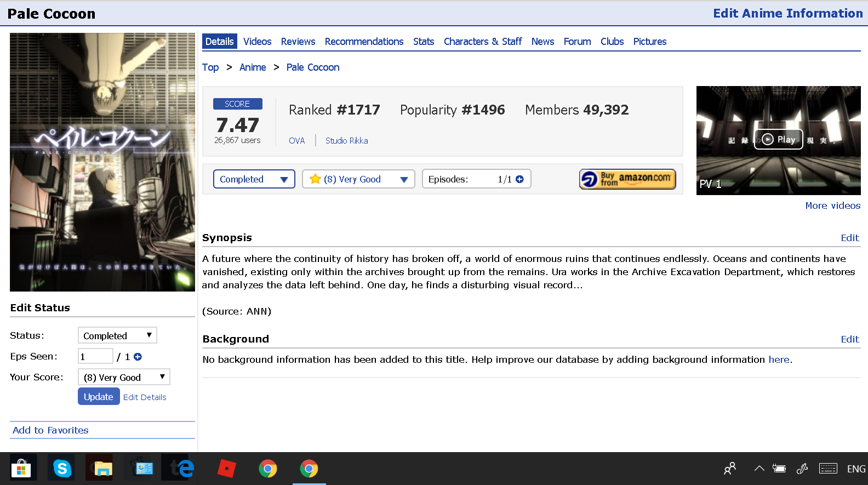Open the Pale Cocoon cover image

102,162
